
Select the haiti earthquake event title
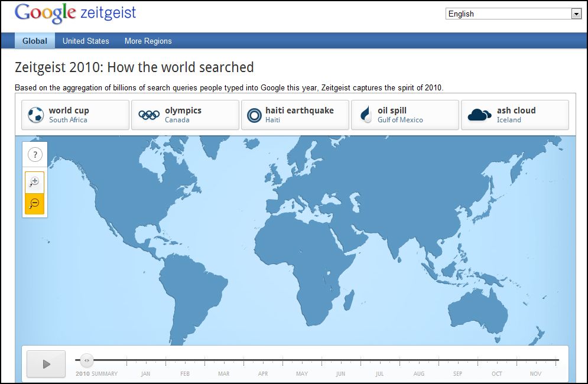tap(299, 110)
